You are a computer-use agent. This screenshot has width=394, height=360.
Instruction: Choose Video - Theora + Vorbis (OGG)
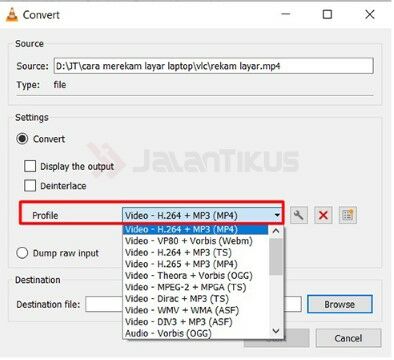point(195,276)
